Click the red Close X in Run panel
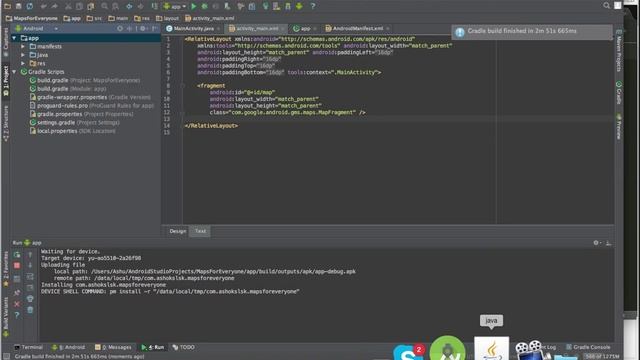 pyautogui.click(x=17, y=304)
